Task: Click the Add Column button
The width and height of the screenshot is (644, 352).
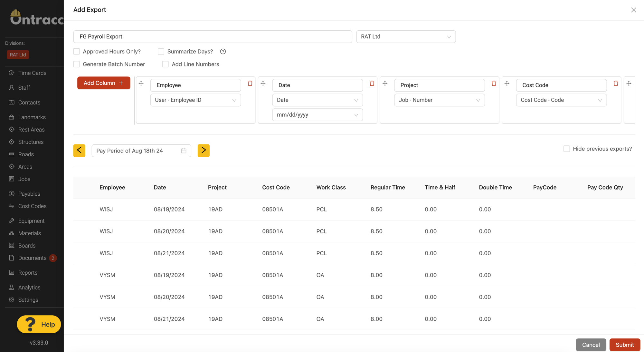Action: [104, 83]
